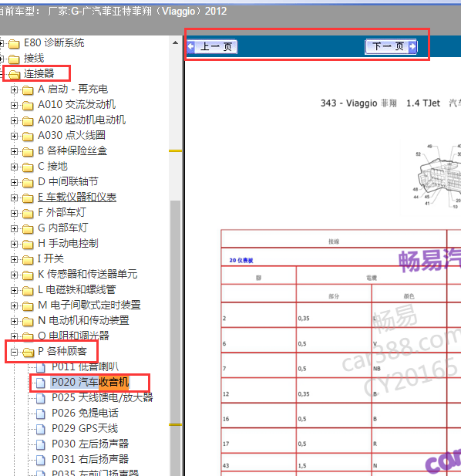Click folder icon next to M 电子间歇式定时装置
Image resolution: width=461 pixels, height=476 pixels.
click(28, 306)
